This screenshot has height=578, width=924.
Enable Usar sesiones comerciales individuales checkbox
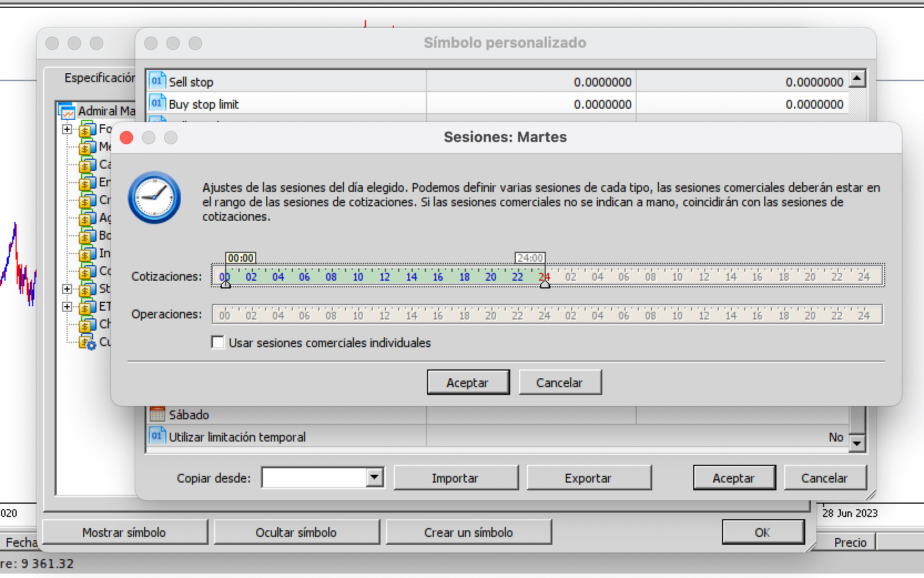click(x=218, y=342)
